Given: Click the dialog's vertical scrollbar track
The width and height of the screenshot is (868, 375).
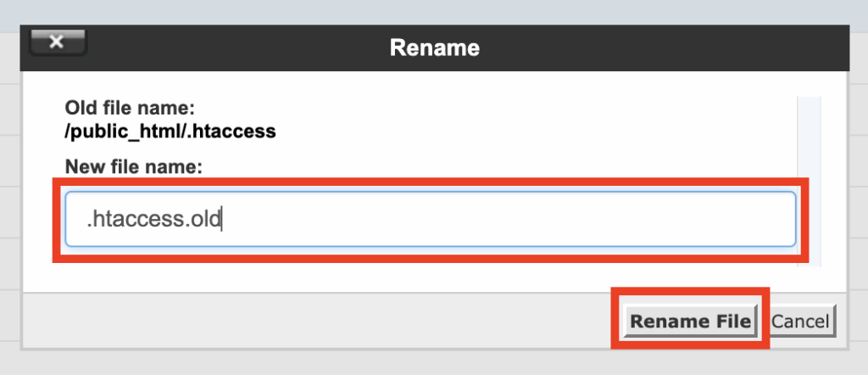Looking at the screenshot, I should [x=808, y=181].
